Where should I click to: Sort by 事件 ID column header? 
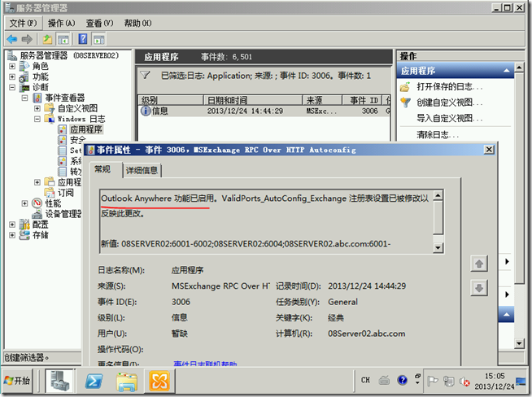coord(362,100)
